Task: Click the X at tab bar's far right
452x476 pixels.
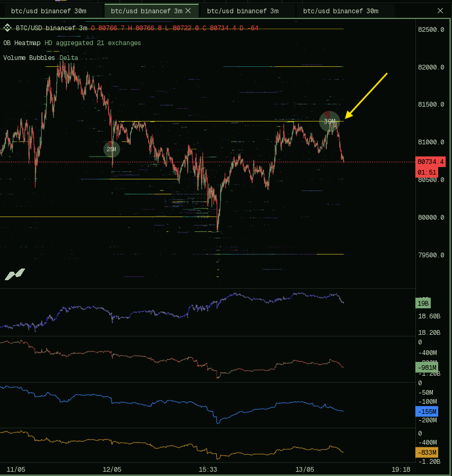Action: tap(440, 11)
